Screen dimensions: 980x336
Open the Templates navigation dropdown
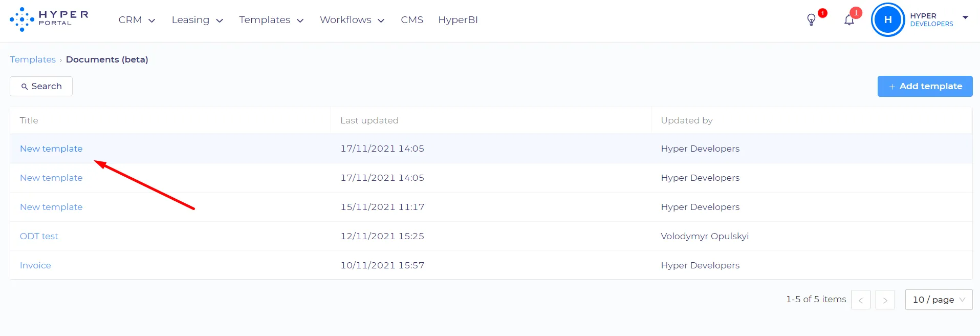[271, 20]
